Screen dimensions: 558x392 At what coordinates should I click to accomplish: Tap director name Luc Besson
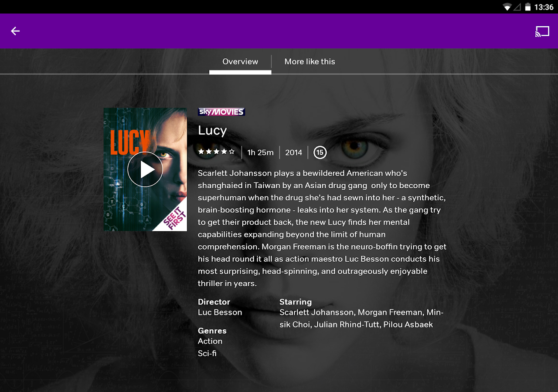[220, 312]
